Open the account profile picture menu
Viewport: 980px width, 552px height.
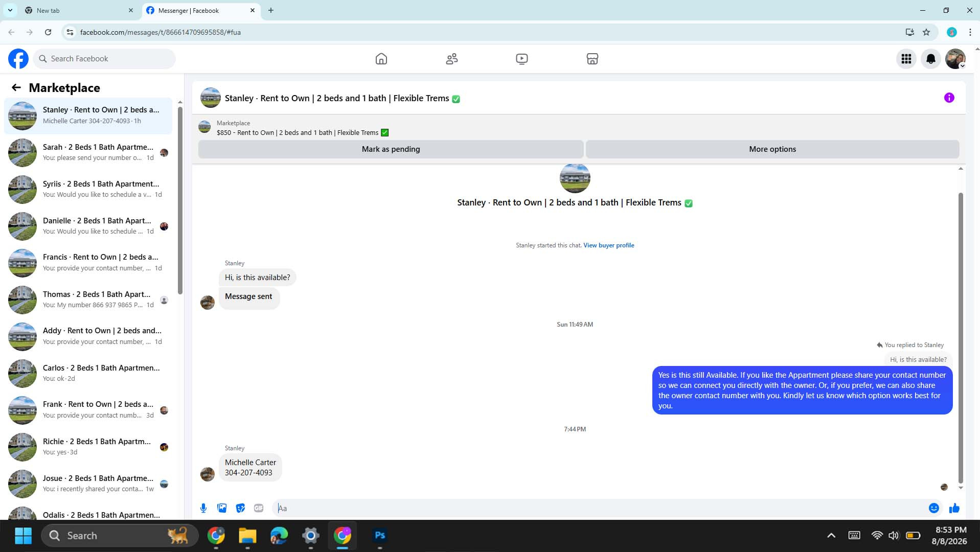coord(955,59)
